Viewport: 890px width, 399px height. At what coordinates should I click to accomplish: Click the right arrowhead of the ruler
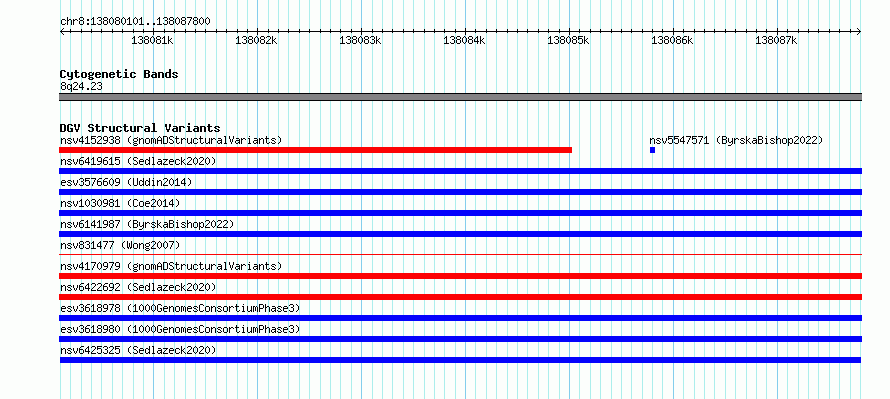859,32
